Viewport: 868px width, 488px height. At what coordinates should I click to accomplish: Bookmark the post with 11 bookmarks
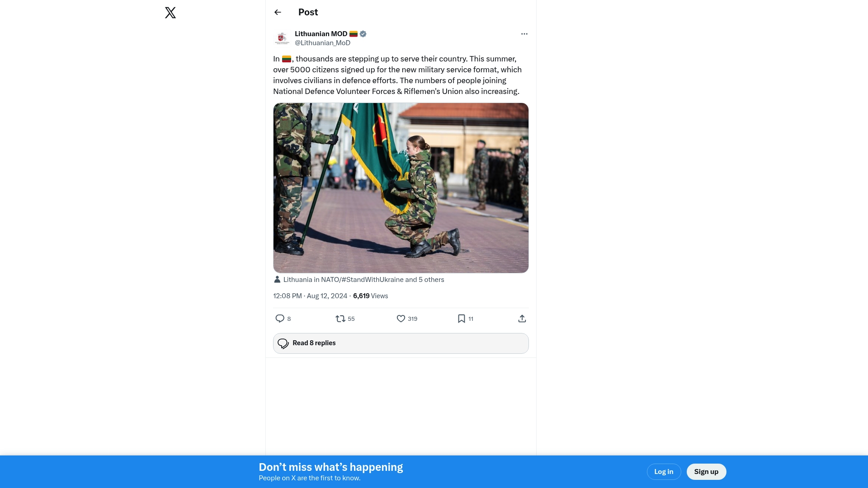461,319
